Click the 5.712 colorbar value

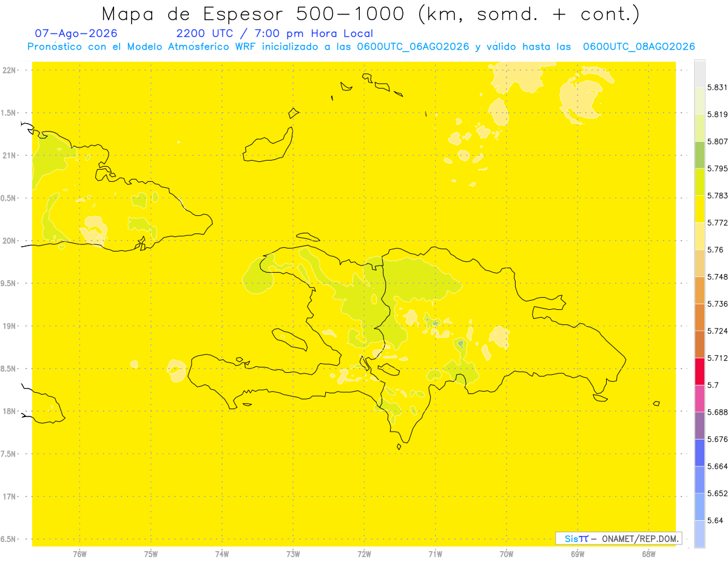coord(718,358)
